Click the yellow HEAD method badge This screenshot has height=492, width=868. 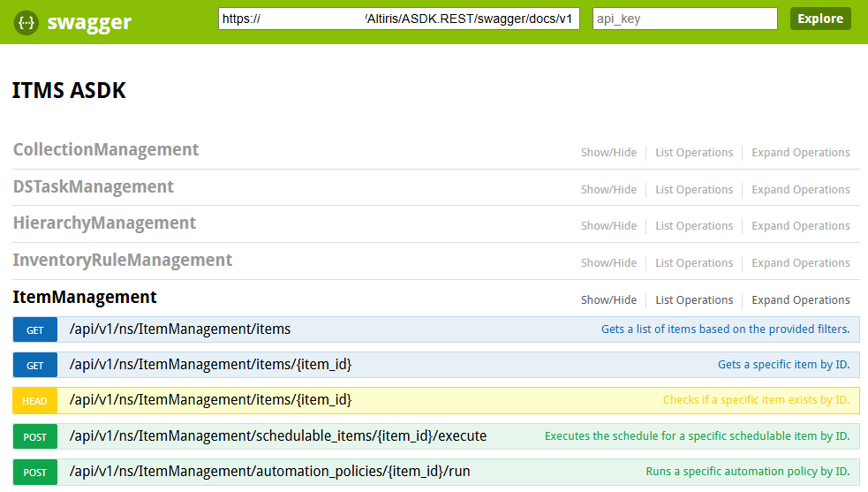35,401
